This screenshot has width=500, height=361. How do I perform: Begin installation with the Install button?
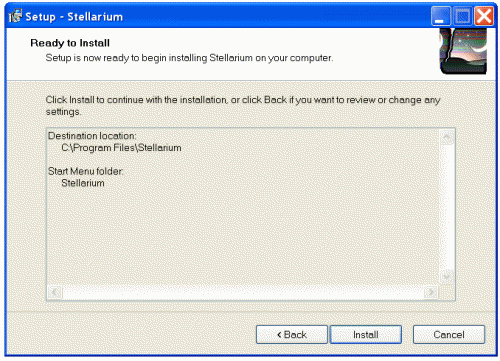[366, 334]
